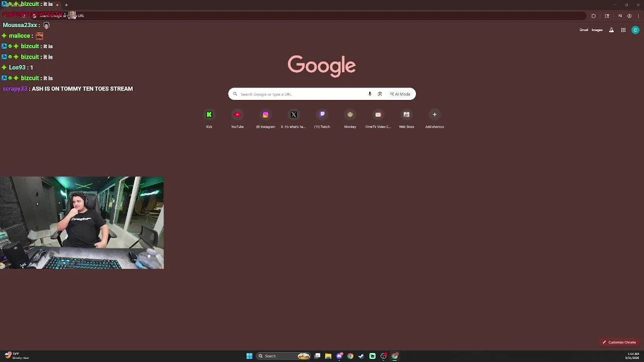
Task: Open the taskbar clock and date
Action: pos(633,356)
